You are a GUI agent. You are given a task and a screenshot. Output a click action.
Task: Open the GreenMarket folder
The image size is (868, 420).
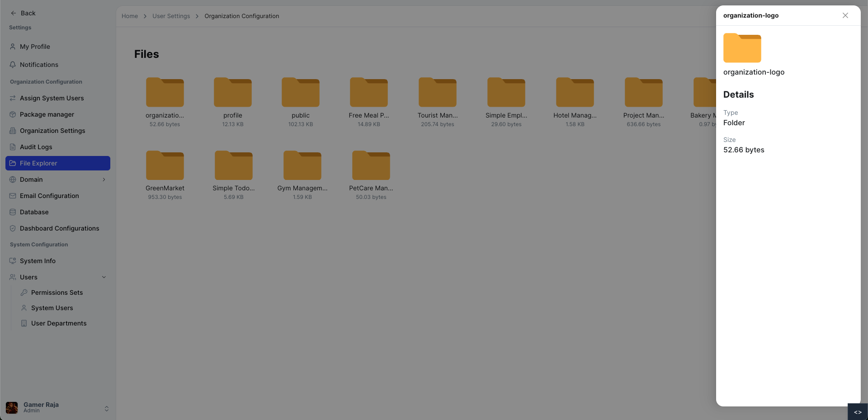click(x=165, y=165)
